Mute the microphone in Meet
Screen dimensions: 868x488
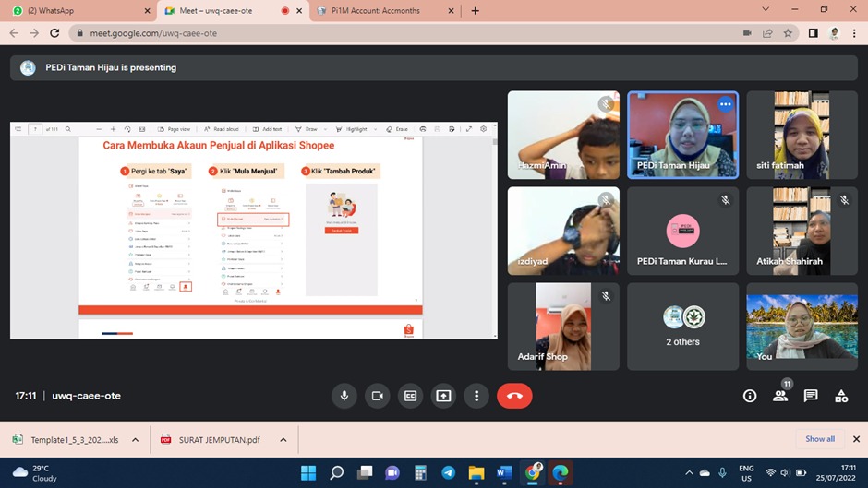pyautogui.click(x=344, y=396)
